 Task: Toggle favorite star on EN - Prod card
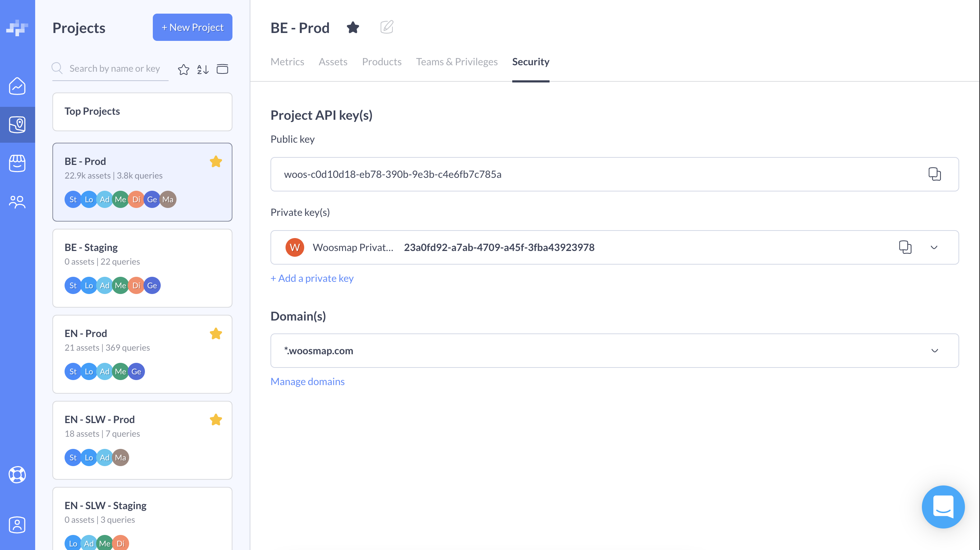click(216, 333)
